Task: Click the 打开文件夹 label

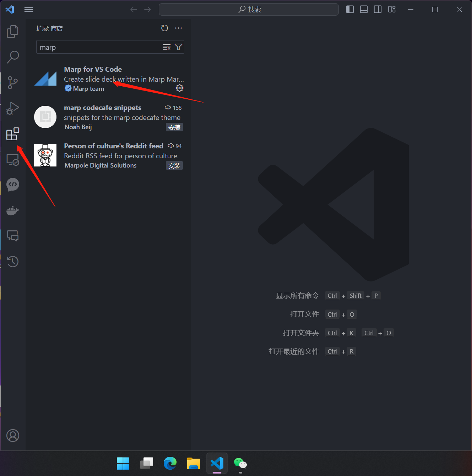Action: pos(301,333)
